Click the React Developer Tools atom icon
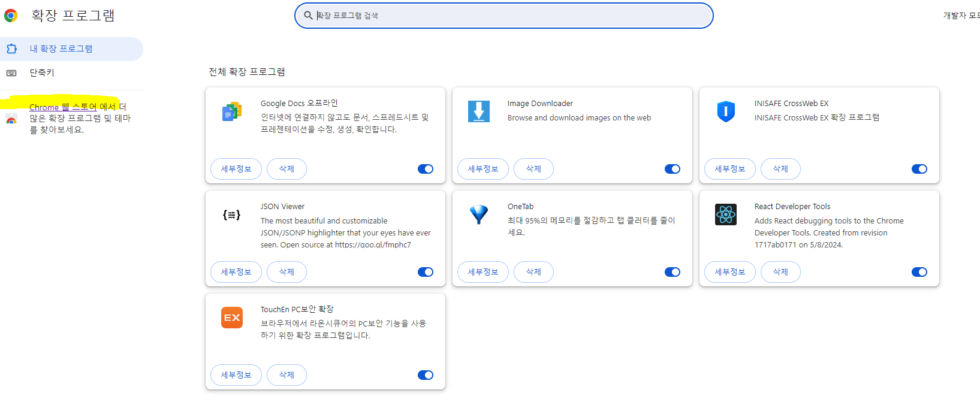980x420 pixels. point(726,214)
